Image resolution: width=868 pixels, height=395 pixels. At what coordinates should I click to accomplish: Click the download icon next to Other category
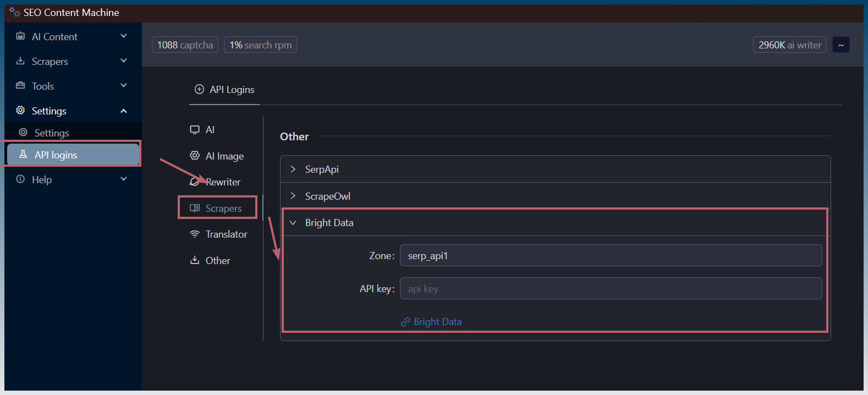pyautogui.click(x=195, y=260)
